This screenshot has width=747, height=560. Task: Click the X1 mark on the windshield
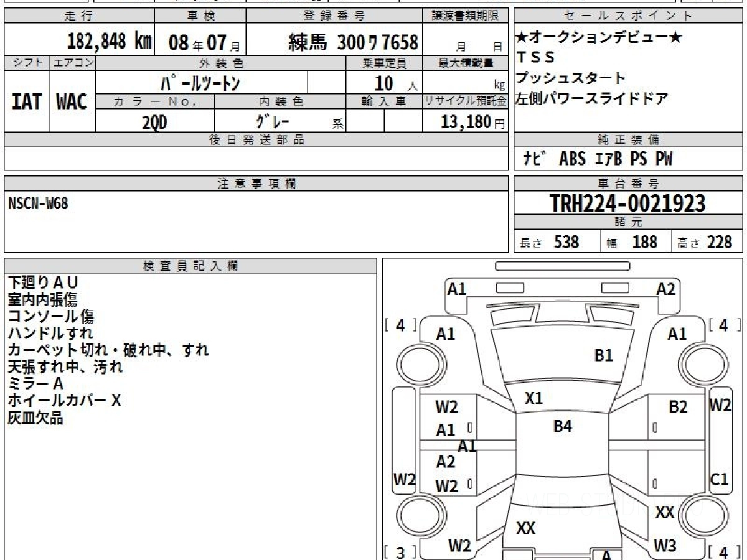[x=533, y=398]
